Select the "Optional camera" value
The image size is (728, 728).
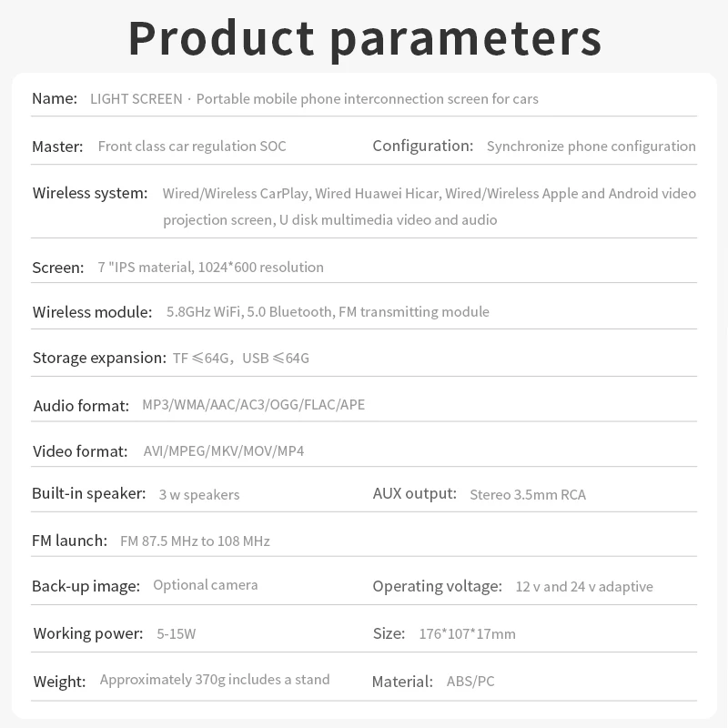coord(206,585)
